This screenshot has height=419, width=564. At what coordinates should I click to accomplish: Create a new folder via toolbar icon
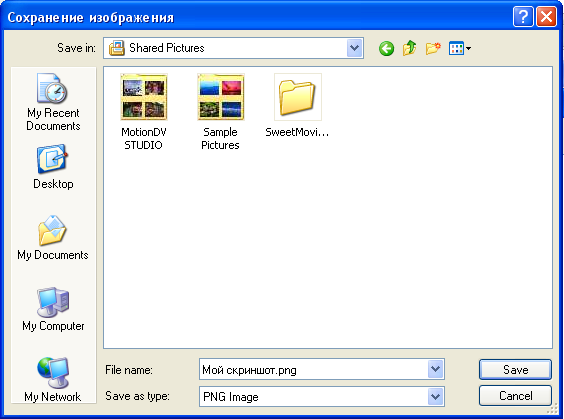433,48
